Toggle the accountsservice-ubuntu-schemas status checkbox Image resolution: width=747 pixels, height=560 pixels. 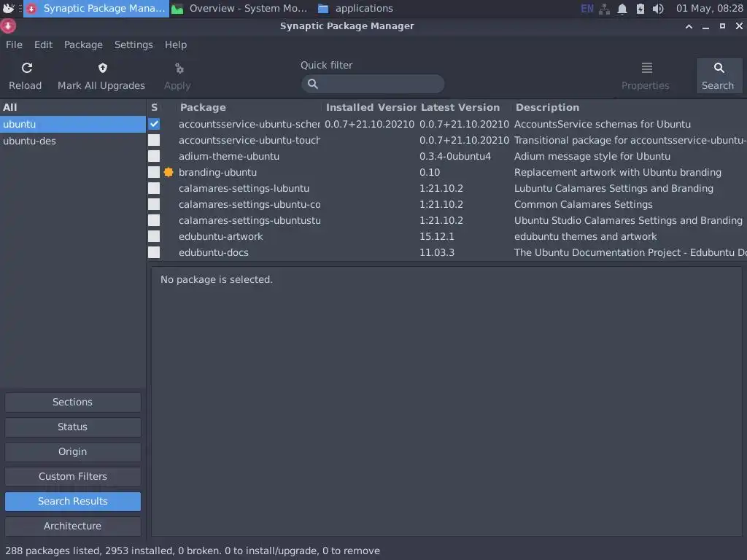154,124
